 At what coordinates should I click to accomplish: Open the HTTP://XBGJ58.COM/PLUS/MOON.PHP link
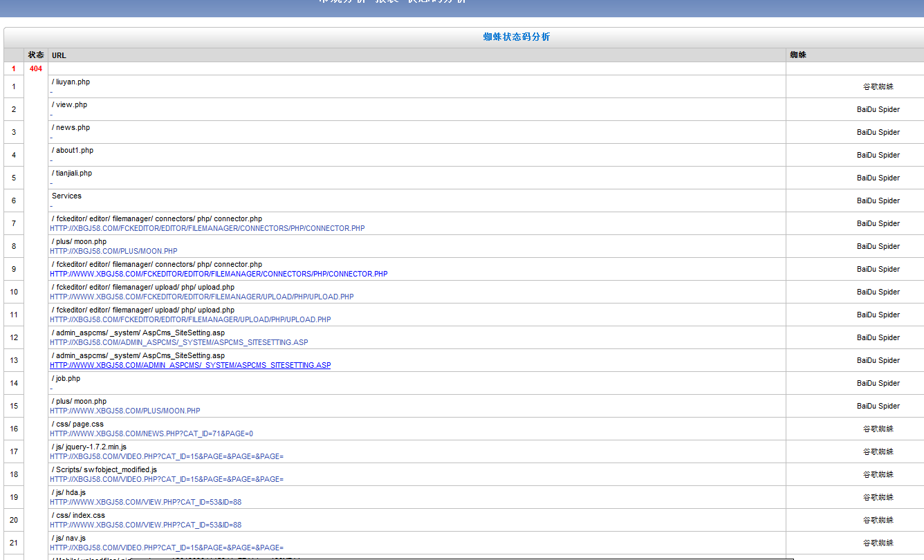(113, 252)
